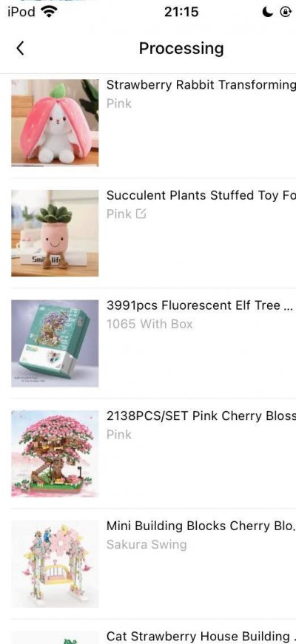Open Succulent Plants stuffed toy thumbnail
The height and width of the screenshot is (644, 296).
click(x=55, y=233)
